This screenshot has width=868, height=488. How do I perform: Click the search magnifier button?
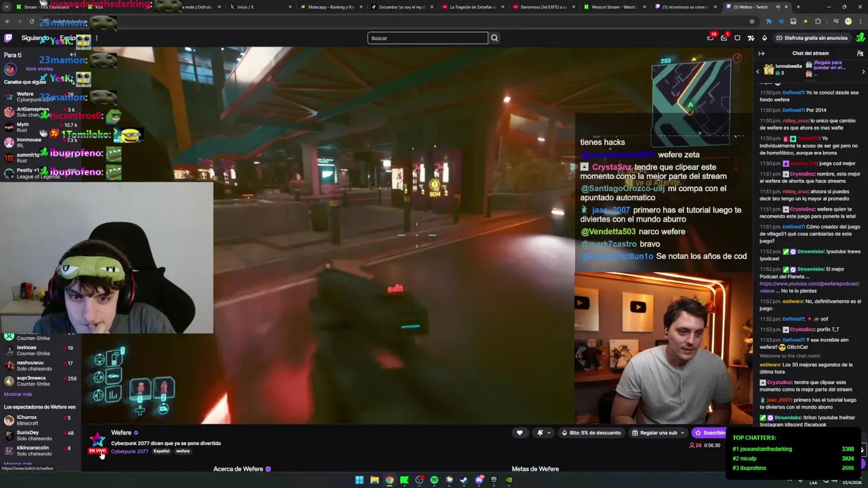pos(494,38)
